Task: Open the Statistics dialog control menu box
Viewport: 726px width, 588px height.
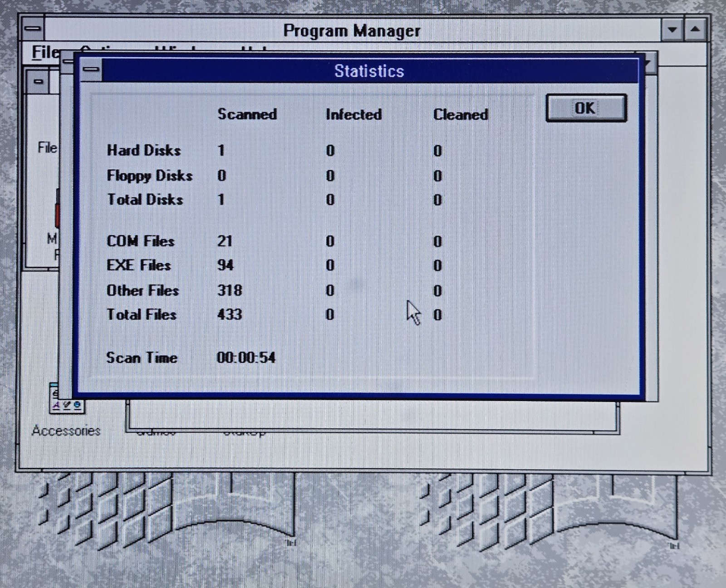Action: (x=92, y=70)
